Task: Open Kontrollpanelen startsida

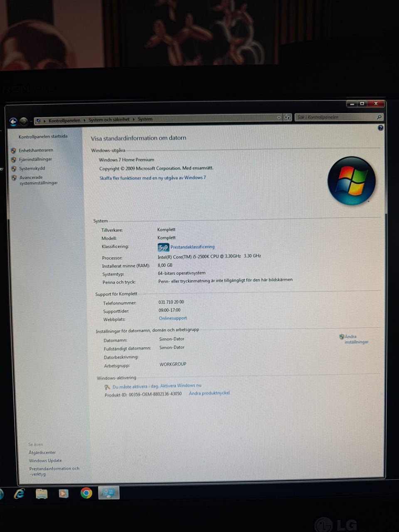Action: click(43, 136)
